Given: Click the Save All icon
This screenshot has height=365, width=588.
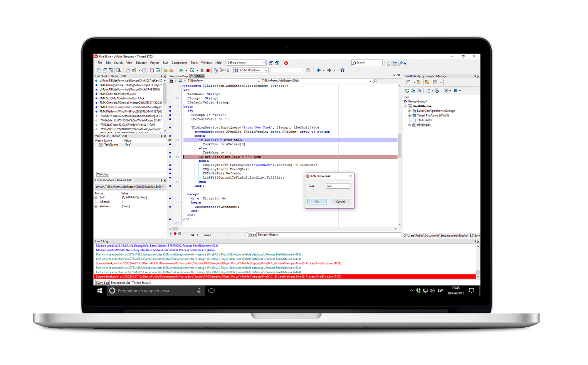Looking at the screenshot, I should click(x=152, y=70).
